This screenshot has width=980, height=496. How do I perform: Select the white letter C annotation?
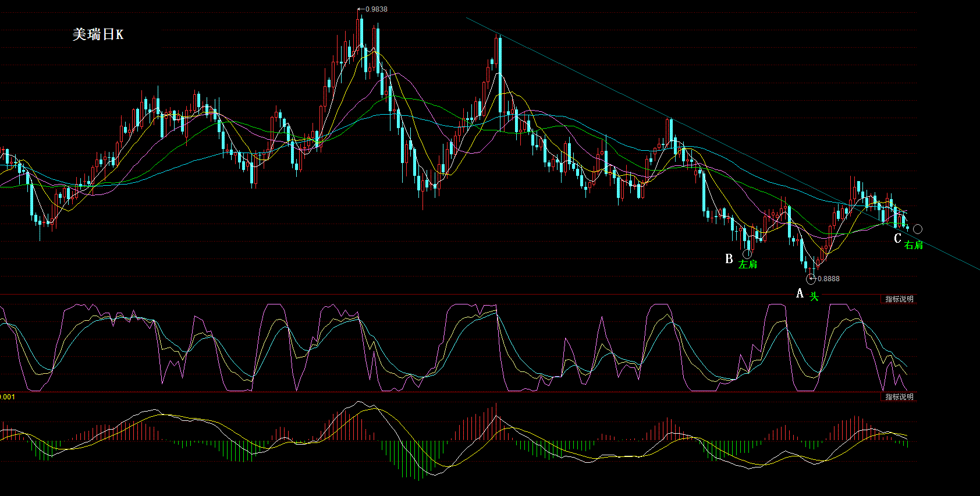tap(897, 239)
